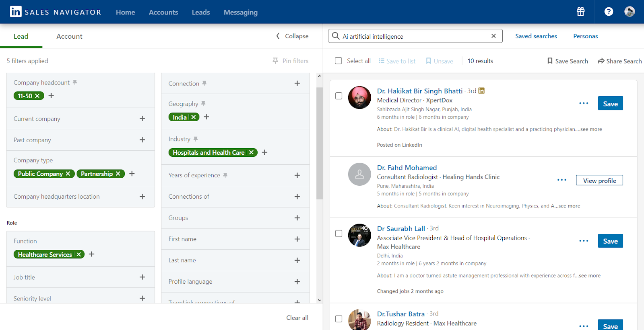644x330 pixels.
Task: Open Messaging in the top navigation
Action: (241, 12)
